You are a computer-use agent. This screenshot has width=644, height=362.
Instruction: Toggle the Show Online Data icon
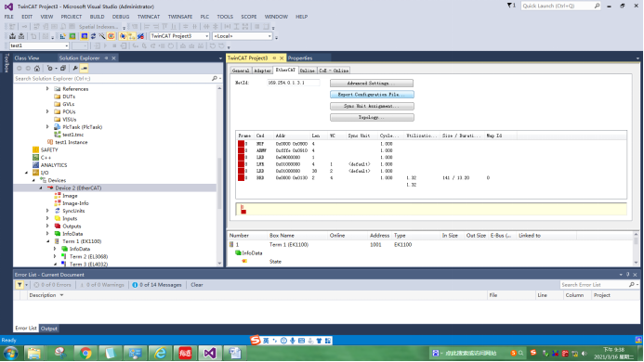click(x=123, y=36)
